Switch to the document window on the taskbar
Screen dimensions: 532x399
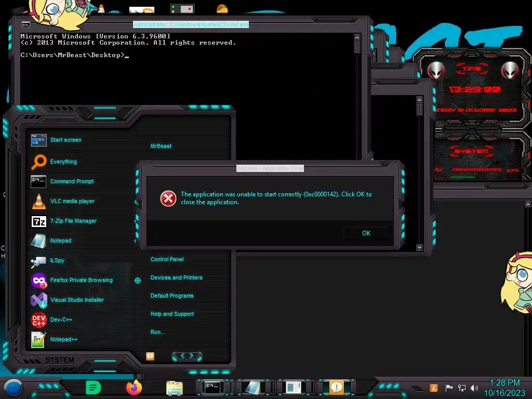click(x=293, y=388)
